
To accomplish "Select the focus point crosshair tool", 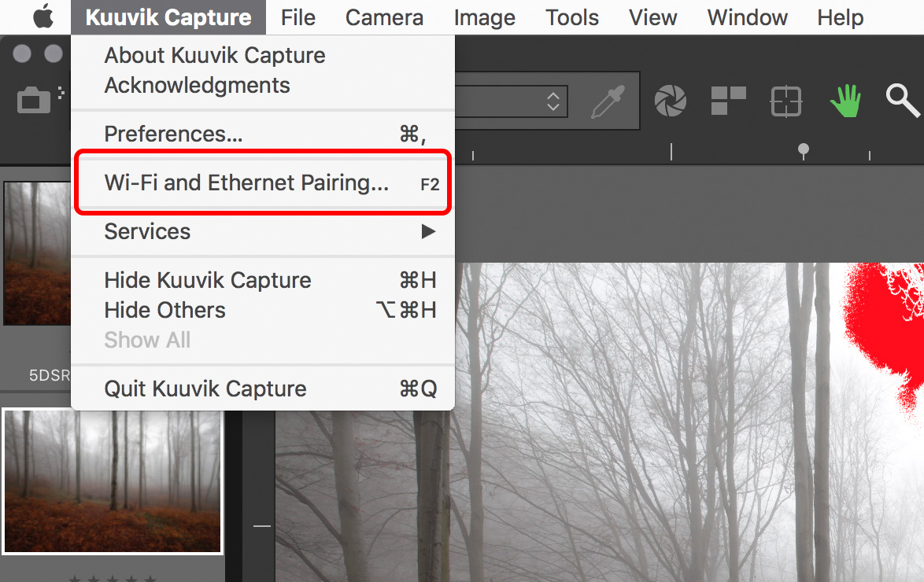I will [786, 101].
